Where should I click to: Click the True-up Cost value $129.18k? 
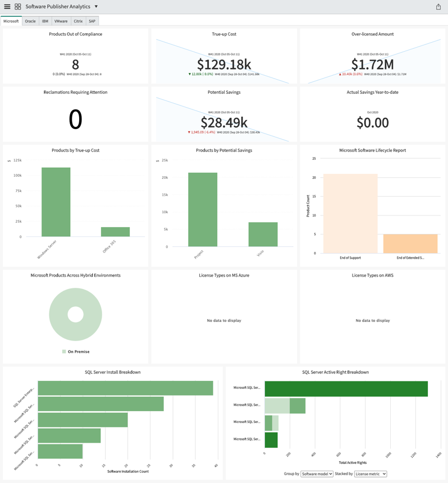pos(224,65)
